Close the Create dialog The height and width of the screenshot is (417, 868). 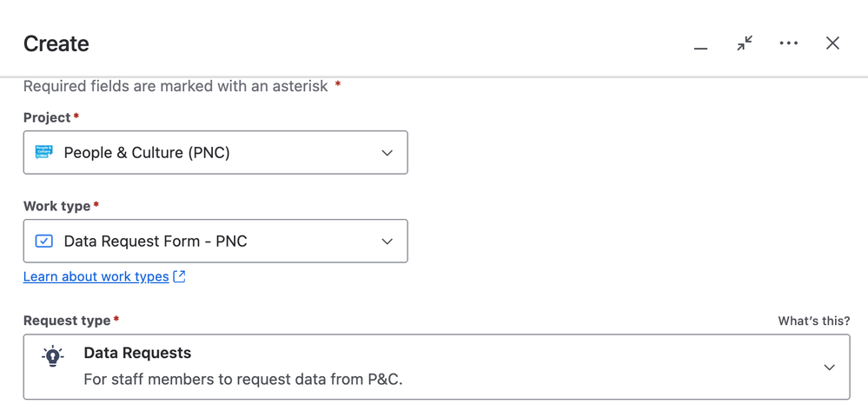click(832, 43)
